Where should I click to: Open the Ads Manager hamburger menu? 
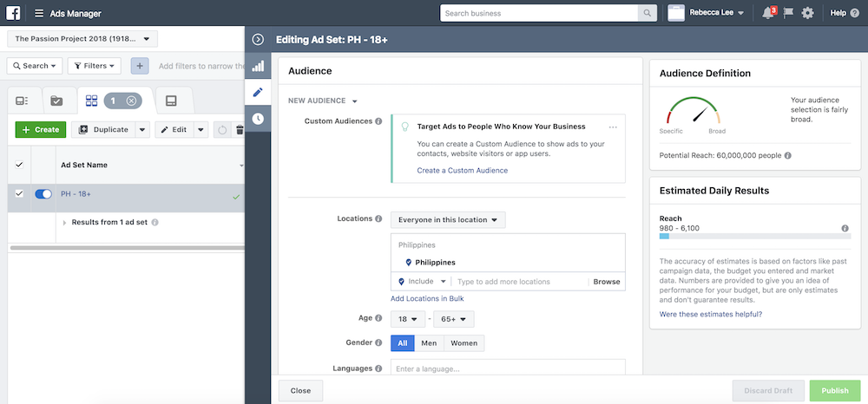point(39,13)
